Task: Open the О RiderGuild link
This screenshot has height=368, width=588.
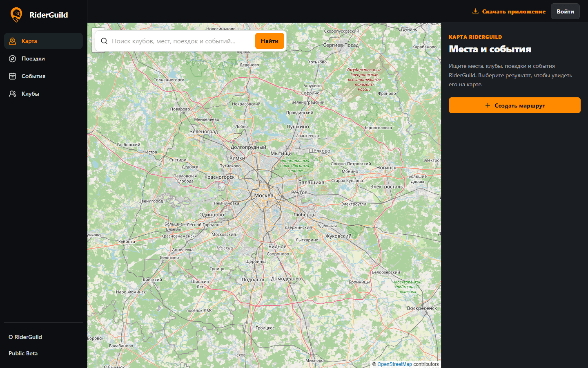Action: point(25,337)
